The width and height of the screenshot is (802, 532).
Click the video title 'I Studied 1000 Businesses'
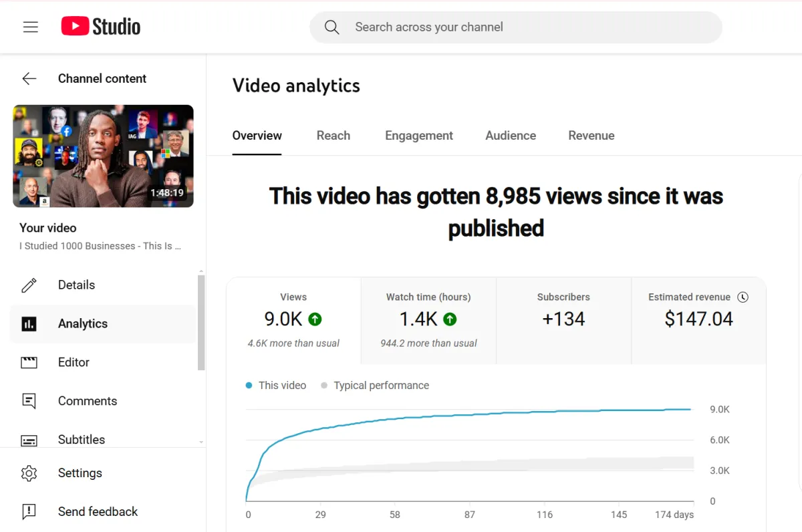pos(100,246)
